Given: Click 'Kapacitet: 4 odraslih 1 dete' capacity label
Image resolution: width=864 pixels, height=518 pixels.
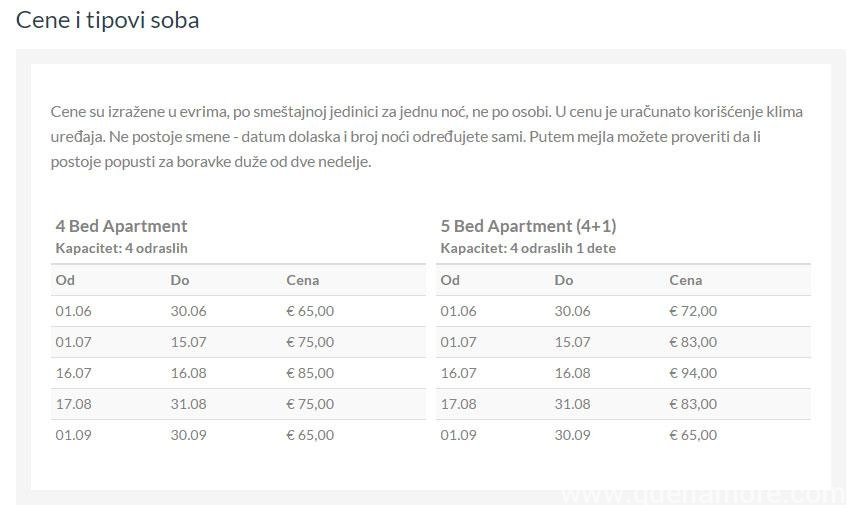Looking at the screenshot, I should [528, 248].
